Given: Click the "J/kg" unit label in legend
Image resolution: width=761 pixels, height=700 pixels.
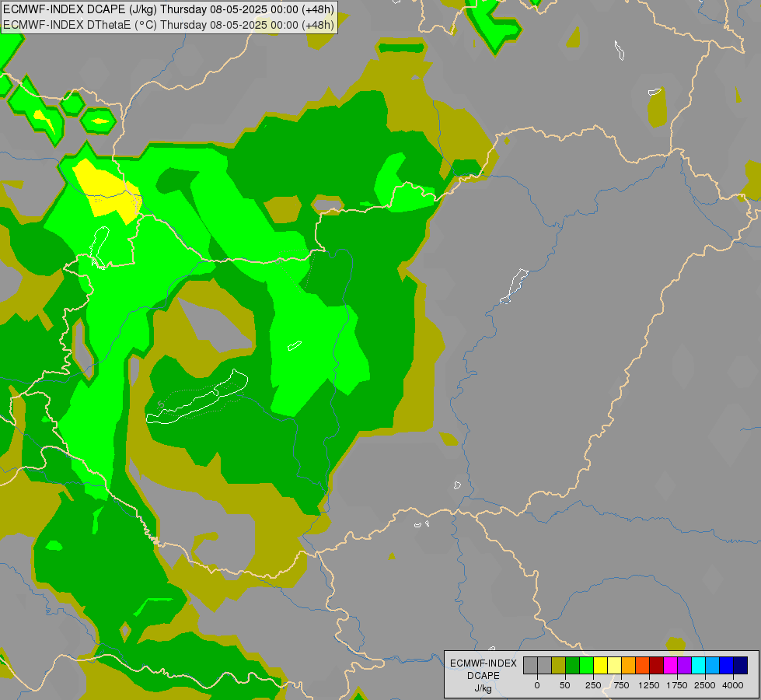Looking at the screenshot, I should click(483, 688).
